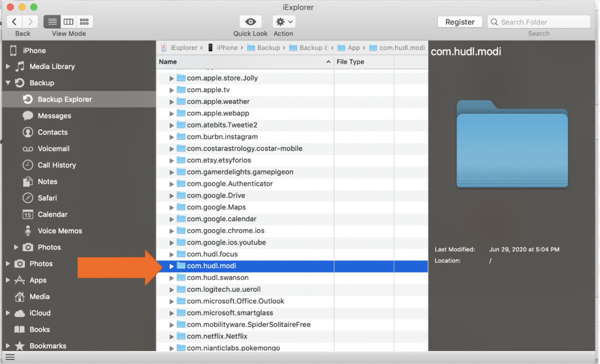
Task: Click the Quick Look eye icon
Action: click(x=250, y=22)
